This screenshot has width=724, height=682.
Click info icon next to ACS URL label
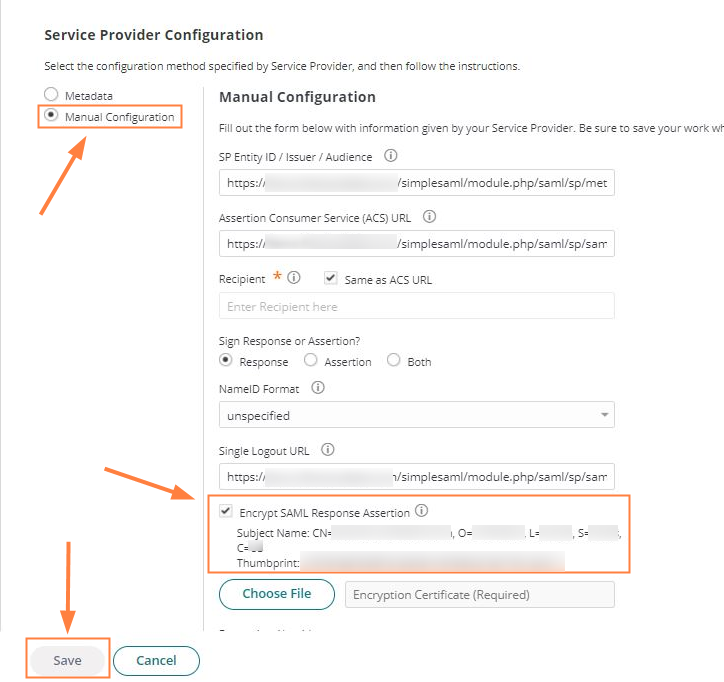[x=430, y=216]
